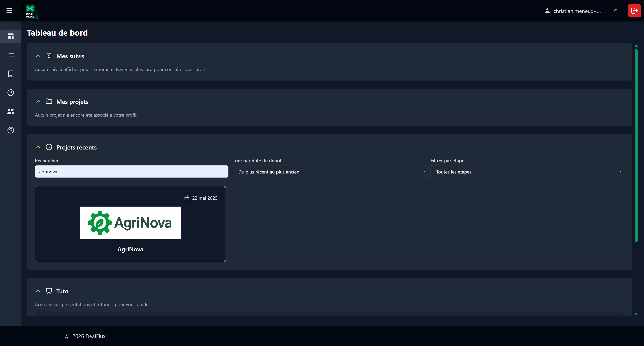
Task: Open the help question mark icon
Action: 11,130
